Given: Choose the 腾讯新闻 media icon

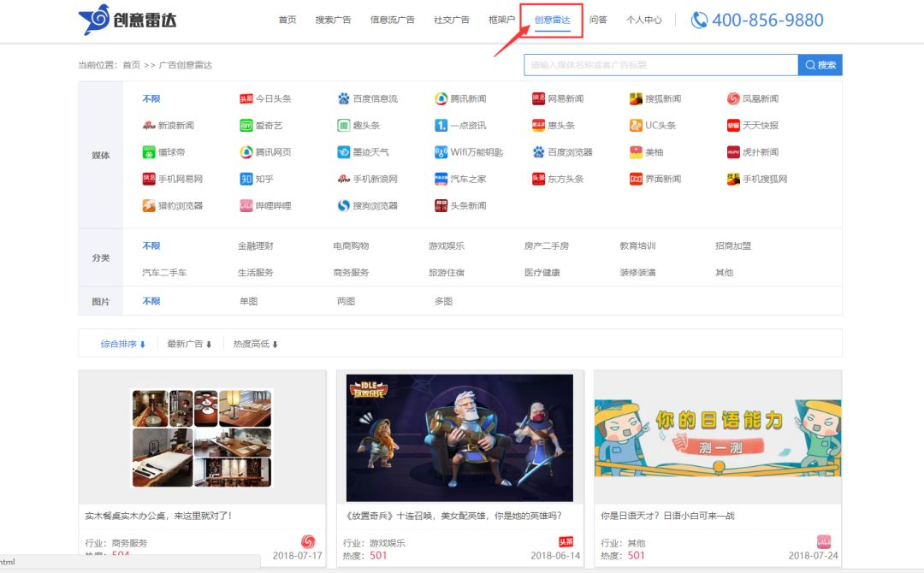Looking at the screenshot, I should (441, 99).
